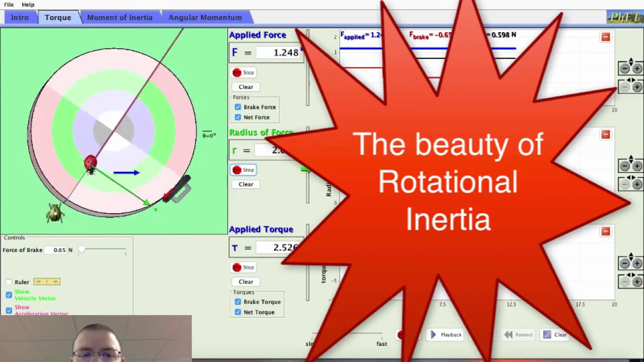Zoom out vertically on the force graph
Viewport: 644px width, 362px height.
pyautogui.click(x=624, y=69)
